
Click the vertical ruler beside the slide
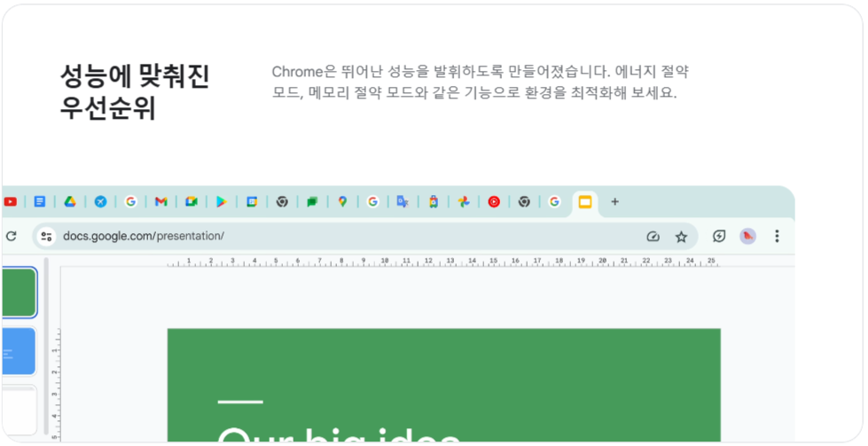(55, 385)
